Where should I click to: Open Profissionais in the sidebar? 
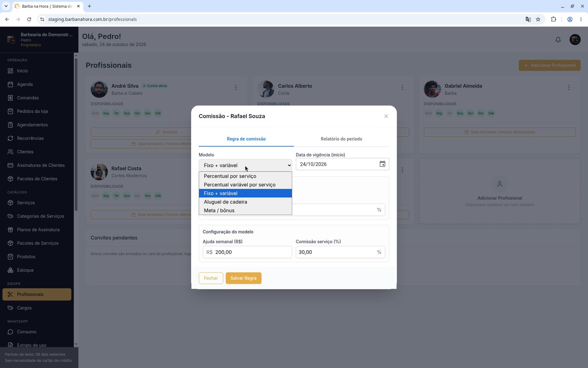pos(37,294)
